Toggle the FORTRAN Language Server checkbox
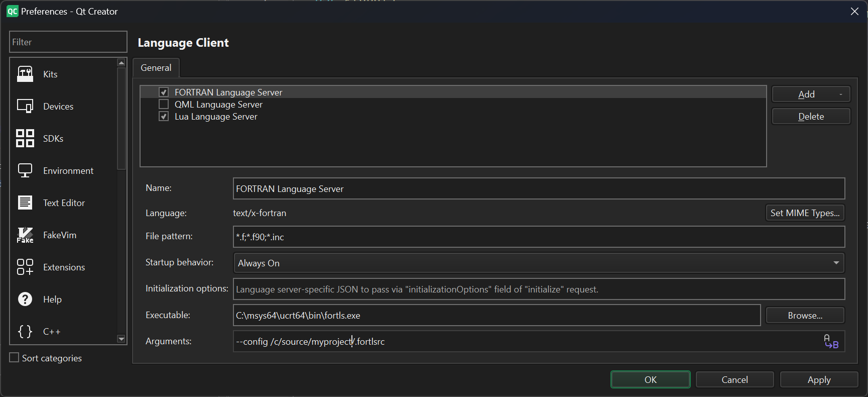The height and width of the screenshot is (397, 868). tap(164, 92)
